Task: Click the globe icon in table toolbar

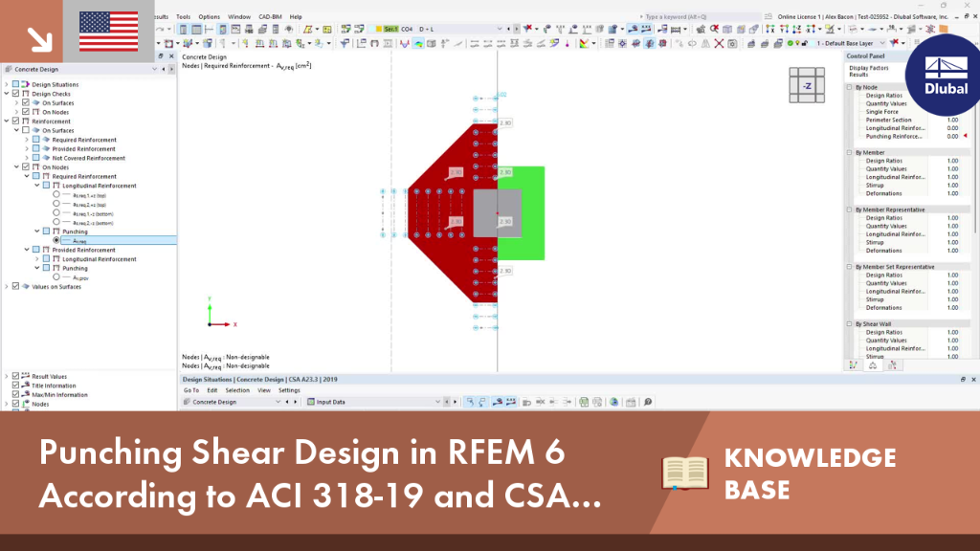Action: pos(613,403)
